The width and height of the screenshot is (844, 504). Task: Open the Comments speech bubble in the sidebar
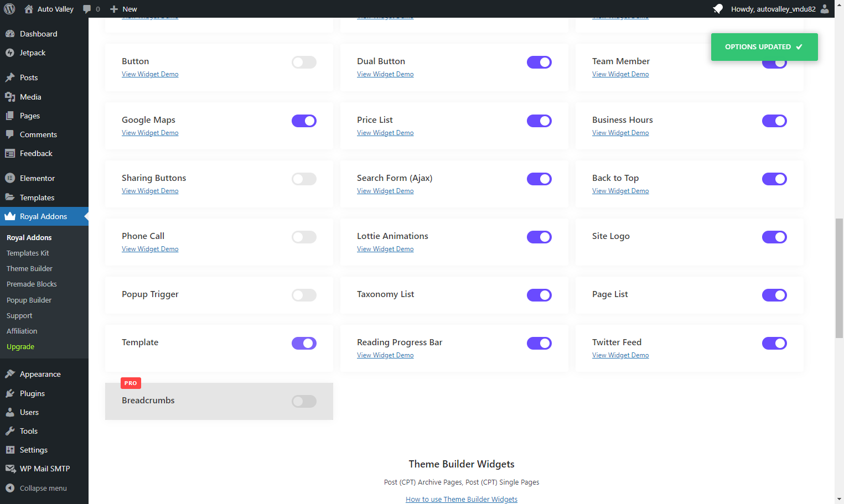(10, 134)
